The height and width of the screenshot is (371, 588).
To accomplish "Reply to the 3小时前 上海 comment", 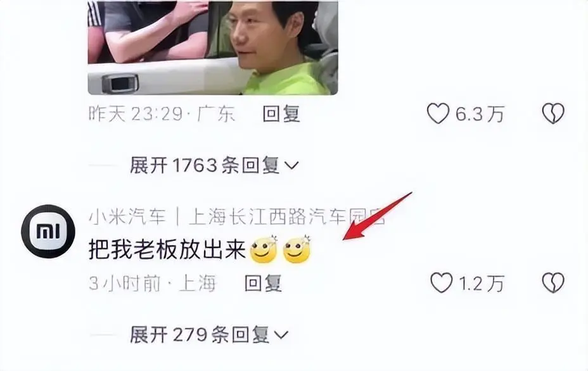I will tap(263, 283).
